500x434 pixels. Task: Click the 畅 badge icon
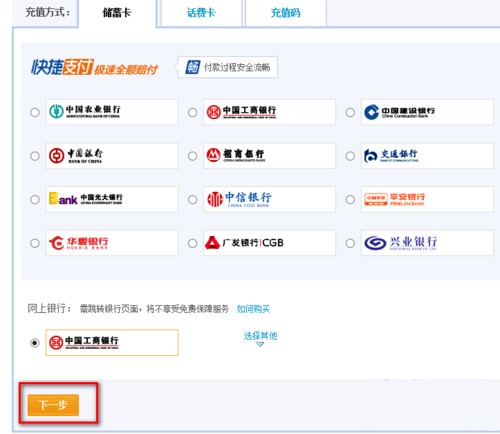(193, 67)
